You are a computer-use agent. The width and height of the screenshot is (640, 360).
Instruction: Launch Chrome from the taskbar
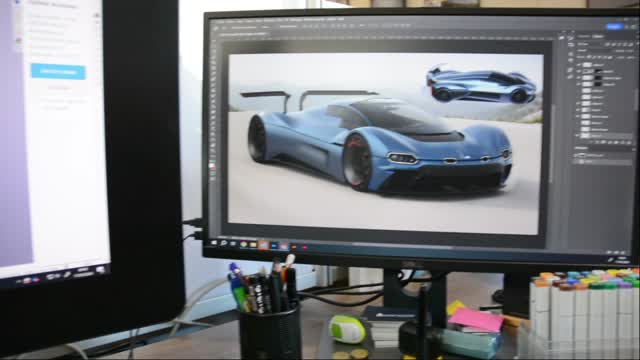[243, 244]
